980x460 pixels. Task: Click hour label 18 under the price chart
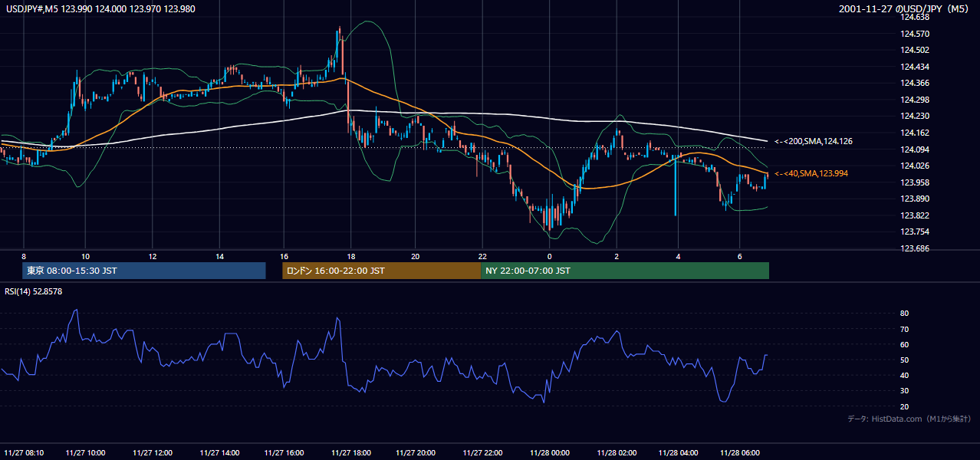pyautogui.click(x=350, y=256)
